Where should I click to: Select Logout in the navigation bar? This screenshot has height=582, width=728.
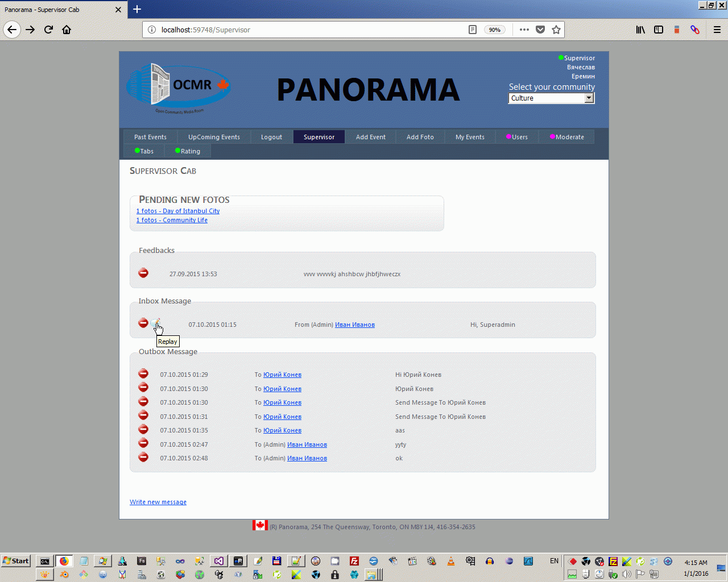[x=271, y=137]
